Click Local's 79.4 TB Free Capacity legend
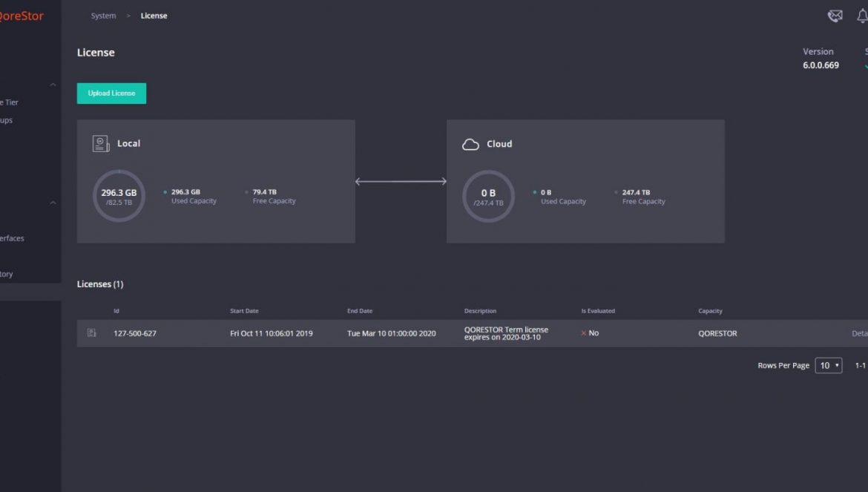868x492 pixels. click(270, 197)
